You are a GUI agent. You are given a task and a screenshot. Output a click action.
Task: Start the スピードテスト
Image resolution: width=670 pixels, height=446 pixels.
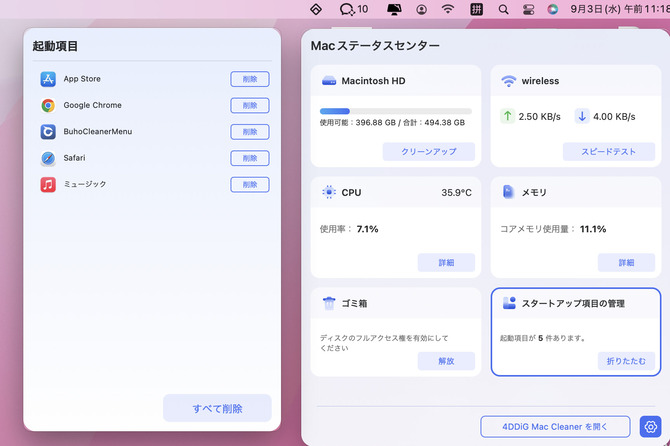[608, 152]
